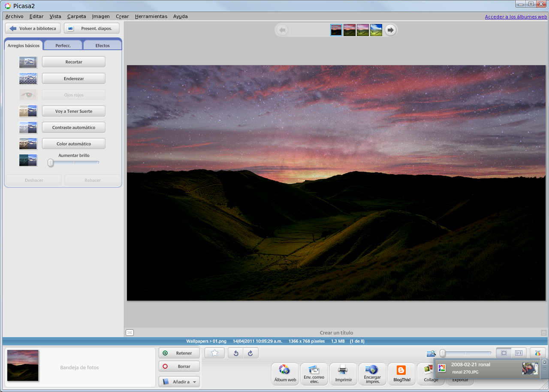This screenshot has height=392, width=549.
Task: Click the propeller hat icon
Action: pos(537,353)
